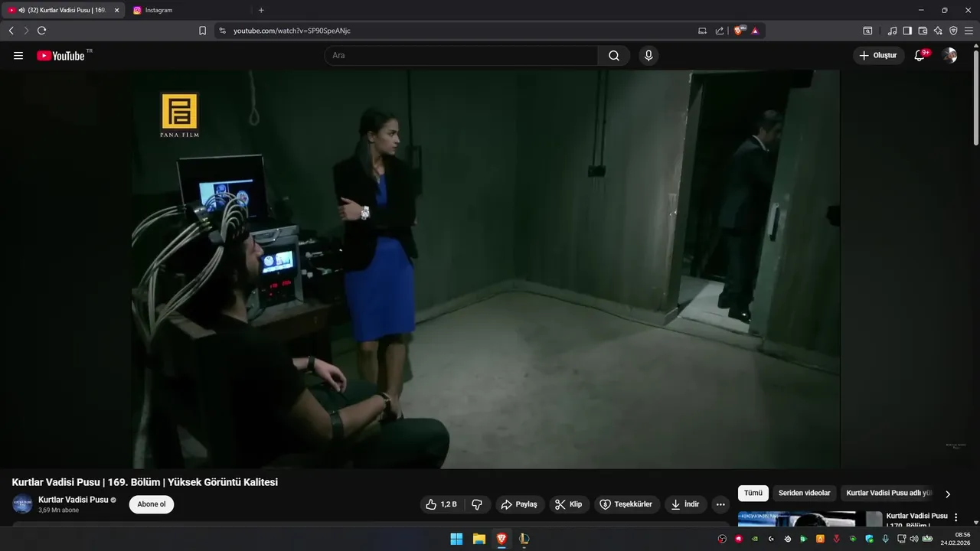
Task: Open the account avatar menu
Action: click(x=949, y=56)
